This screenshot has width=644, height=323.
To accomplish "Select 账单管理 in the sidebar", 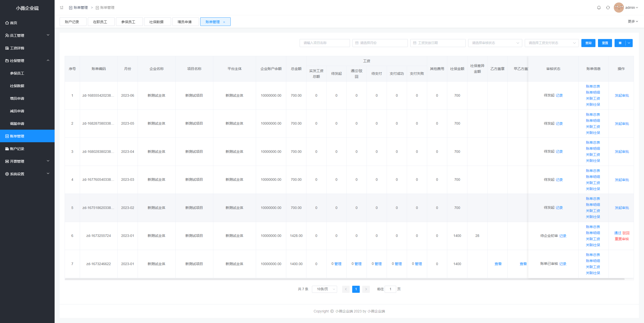I will pos(27,136).
